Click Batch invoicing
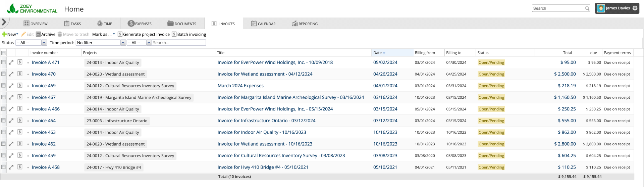Image resolution: width=644 pixels, height=187 pixels. [x=189, y=34]
